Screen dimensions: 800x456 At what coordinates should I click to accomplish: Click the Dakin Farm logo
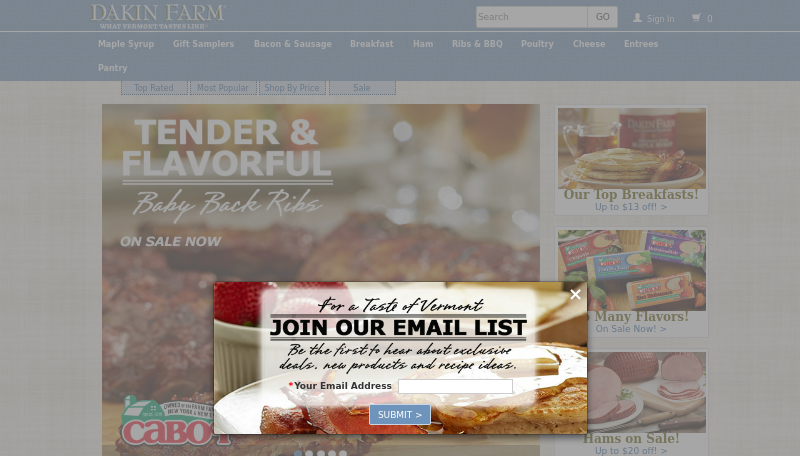click(x=158, y=16)
